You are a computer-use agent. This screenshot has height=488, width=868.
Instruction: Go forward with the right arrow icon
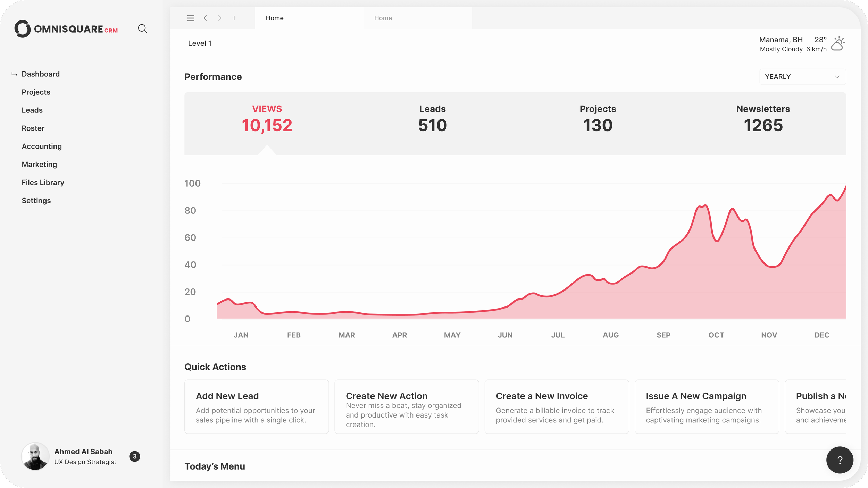219,18
